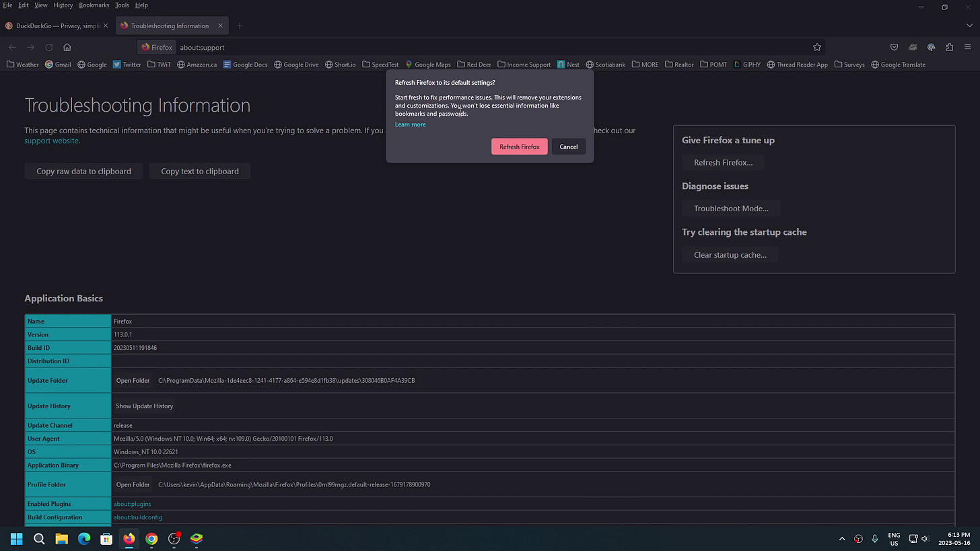Launch Microsoft Edge from the taskbar
Screen dimensions: 980x551
pos(84,538)
